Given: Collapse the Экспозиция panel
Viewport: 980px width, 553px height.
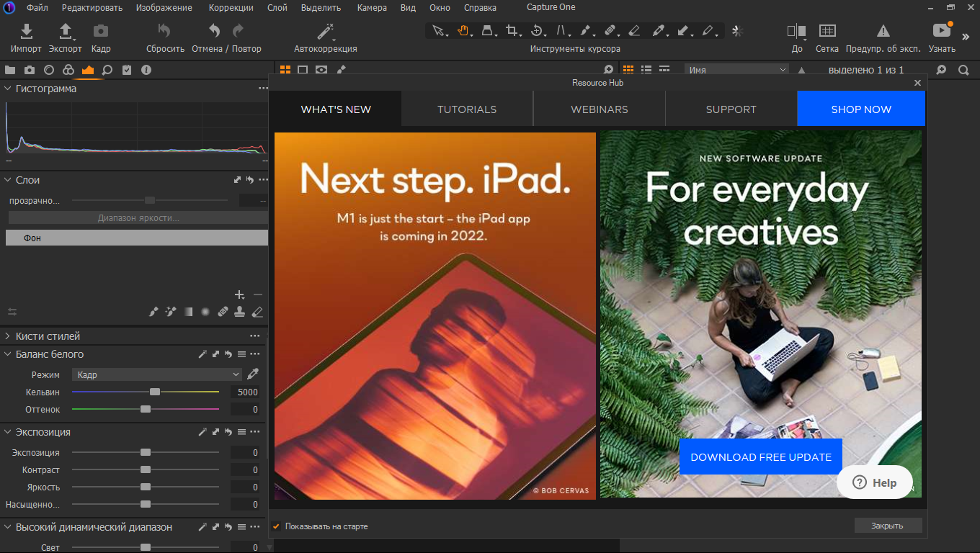Looking at the screenshot, I should click(7, 432).
